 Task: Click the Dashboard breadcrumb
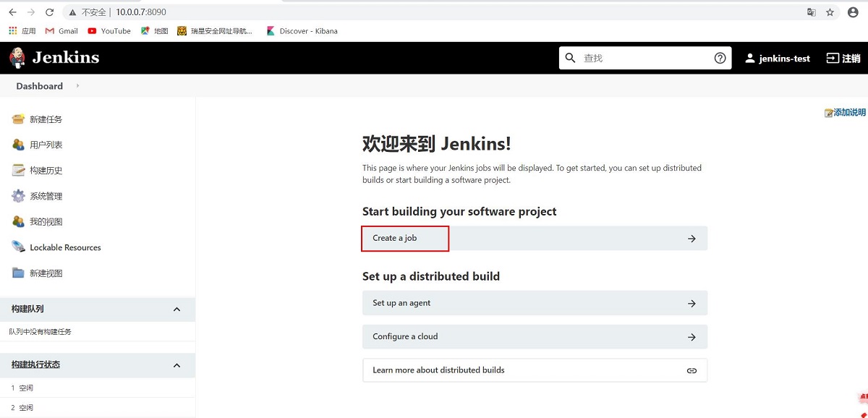(40, 86)
